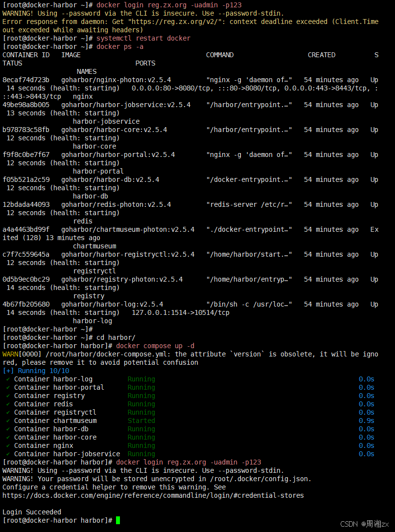Click the 'harbor-jobservice' name in docker ps output
395x532 pixels.
[106, 121]
